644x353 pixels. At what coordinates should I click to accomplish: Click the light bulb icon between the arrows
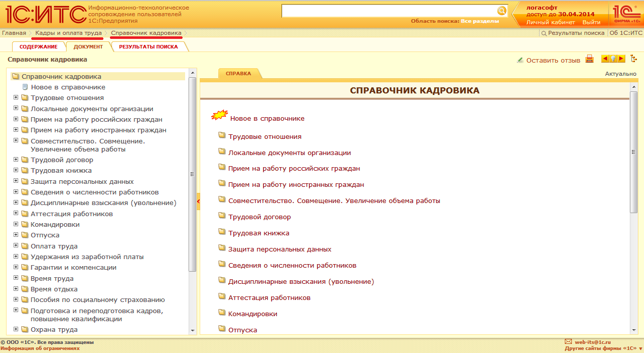point(613,59)
